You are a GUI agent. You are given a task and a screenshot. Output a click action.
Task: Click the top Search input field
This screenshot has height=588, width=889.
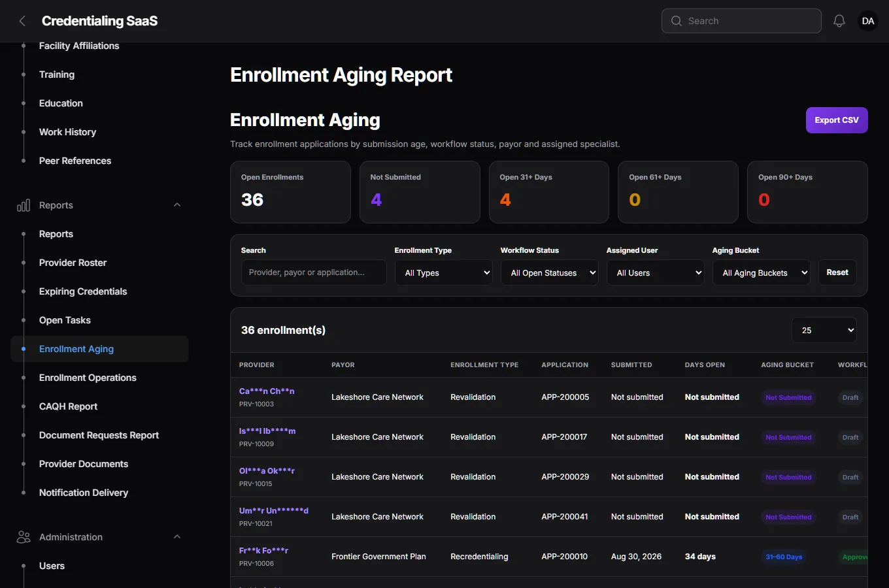741,21
